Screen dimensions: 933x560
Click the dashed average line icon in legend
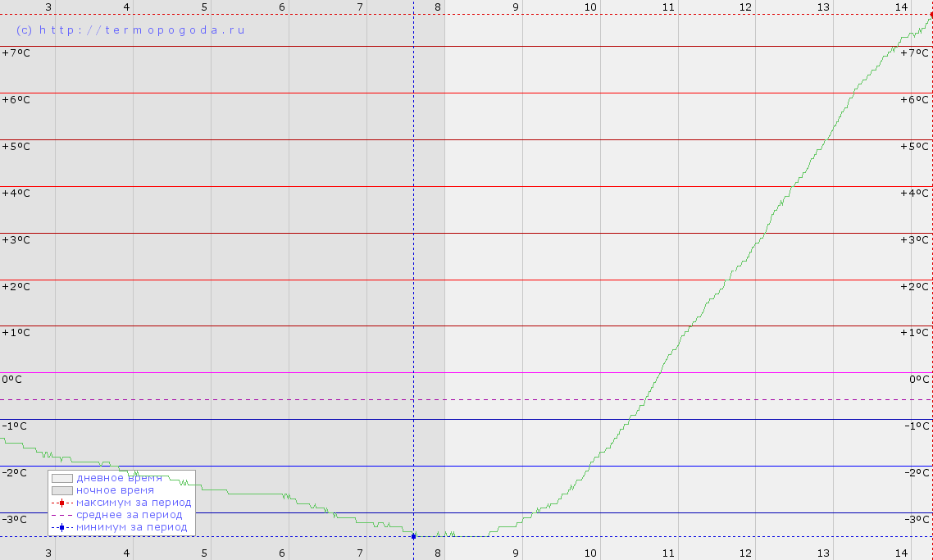pos(61,515)
